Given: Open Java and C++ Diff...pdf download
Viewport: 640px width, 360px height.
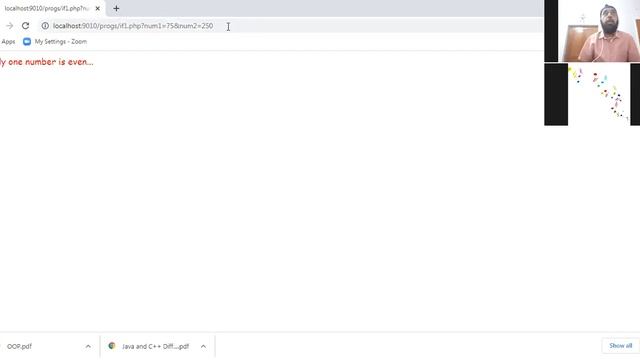Looking at the screenshot, I should [x=155, y=347].
